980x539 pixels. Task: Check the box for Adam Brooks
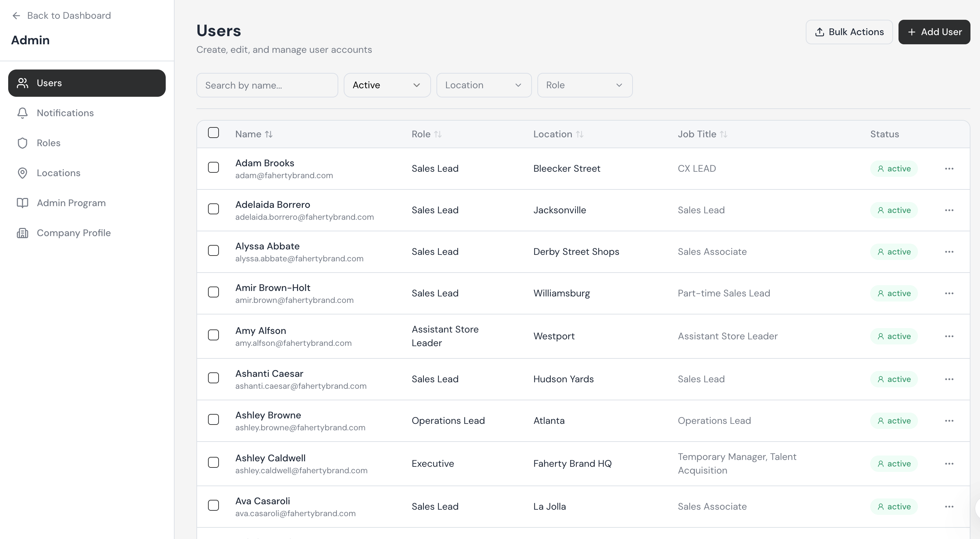pyautogui.click(x=213, y=167)
